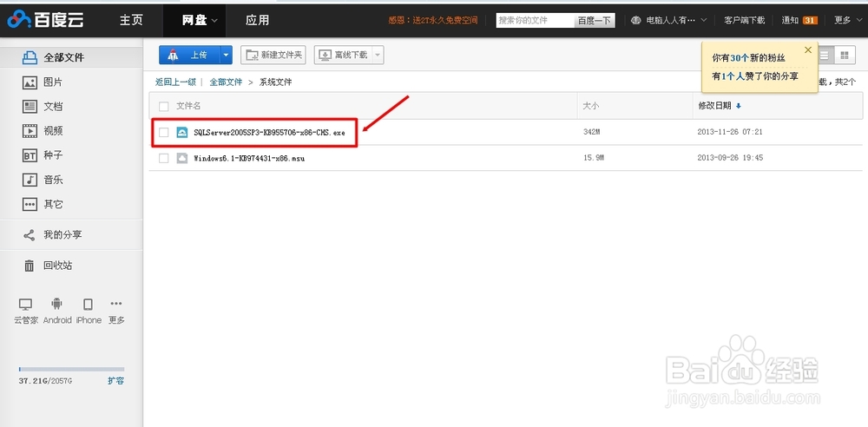The height and width of the screenshot is (427, 868).
Task: Open the 上传 upload dropdown arrow
Action: [226, 55]
